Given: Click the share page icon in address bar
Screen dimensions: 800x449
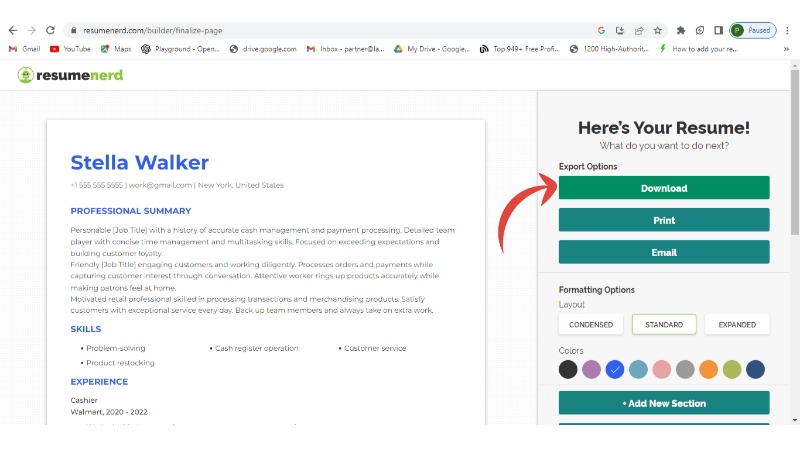Looking at the screenshot, I should coord(639,30).
